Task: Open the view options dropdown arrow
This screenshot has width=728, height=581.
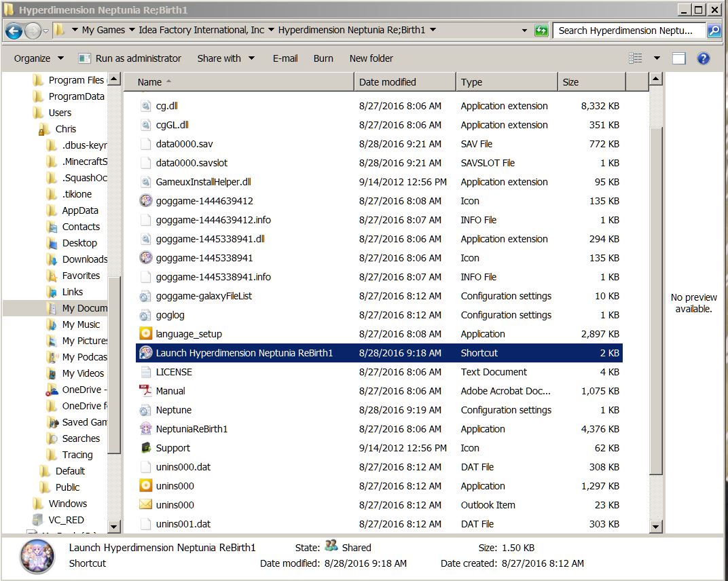Action: click(657, 58)
